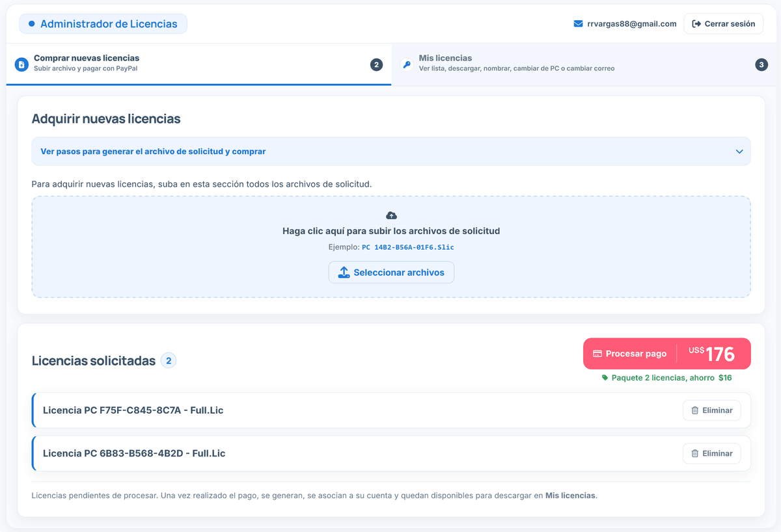Click the US$ 176 price amount
781x532 pixels.
click(x=713, y=354)
